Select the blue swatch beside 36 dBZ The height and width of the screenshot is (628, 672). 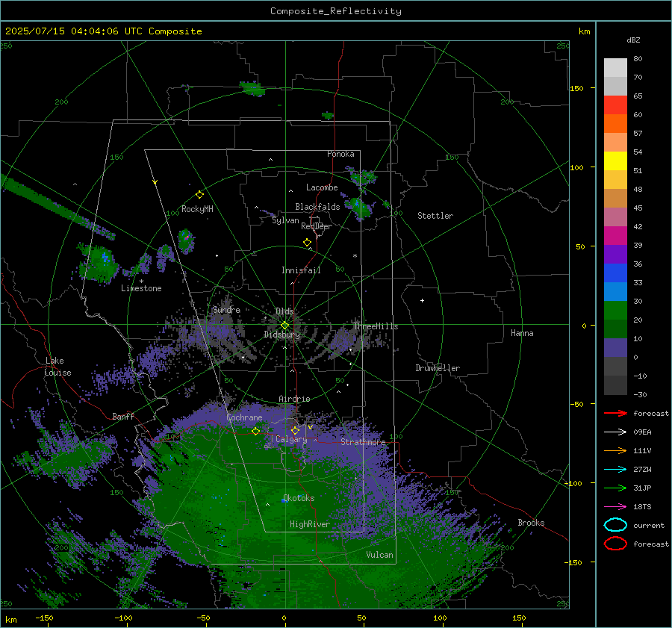[615, 273]
